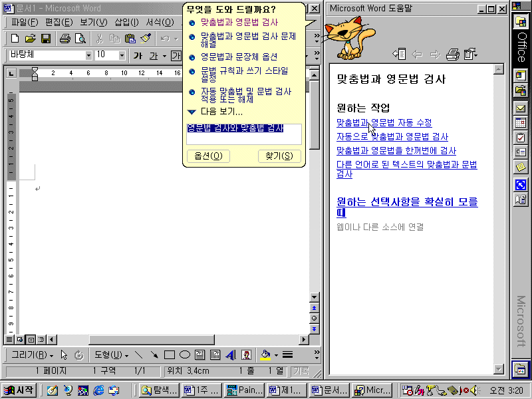Toggle bold formatting with the 가 button
The width and height of the screenshot is (532, 399).
point(138,55)
